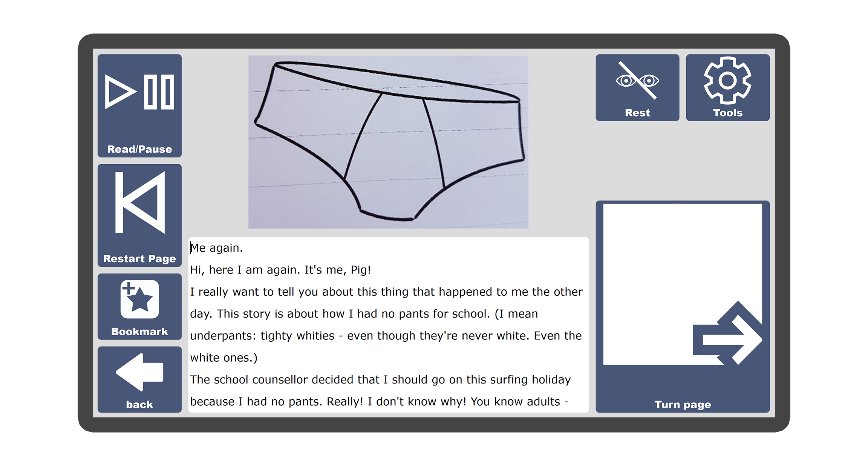Click line starting "The school counsellor decided"
868x466 pixels.
380,380
